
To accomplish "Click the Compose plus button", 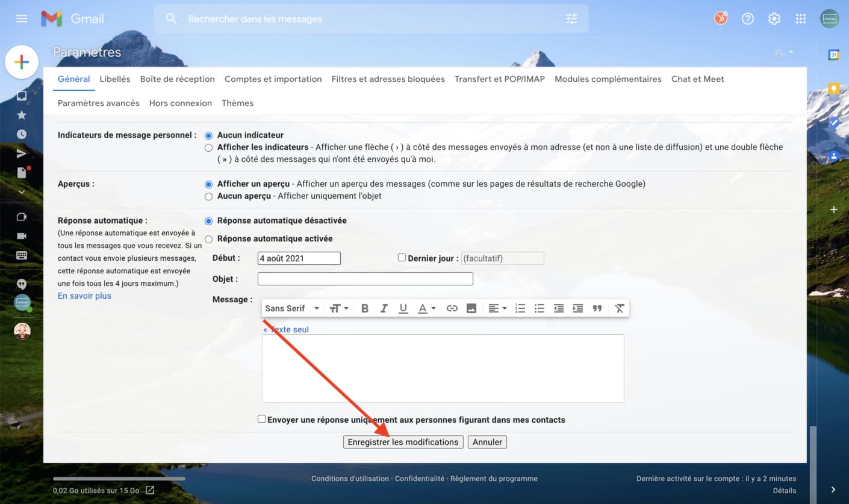I will click(22, 62).
